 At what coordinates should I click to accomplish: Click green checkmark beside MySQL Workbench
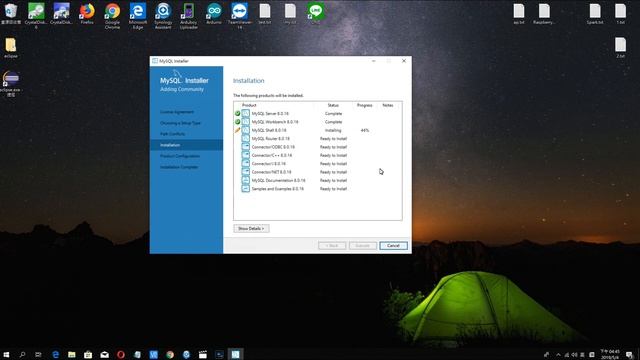coord(238,122)
